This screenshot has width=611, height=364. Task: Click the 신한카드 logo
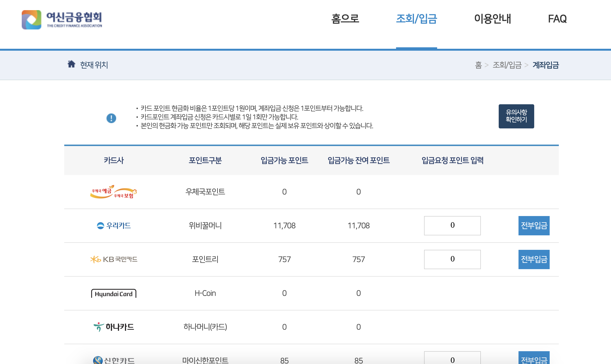point(114,360)
